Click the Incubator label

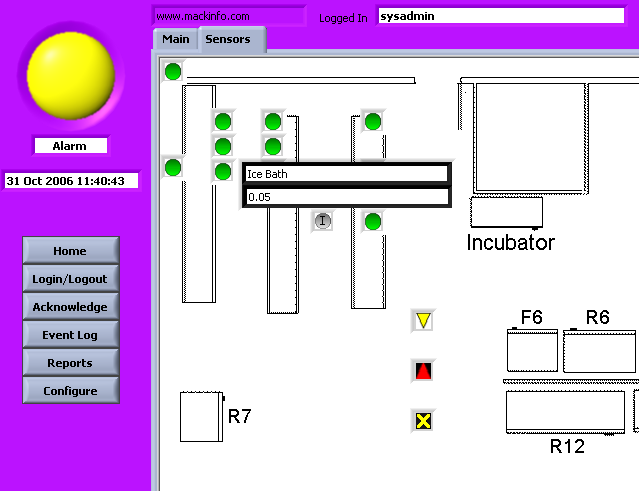tap(511, 243)
